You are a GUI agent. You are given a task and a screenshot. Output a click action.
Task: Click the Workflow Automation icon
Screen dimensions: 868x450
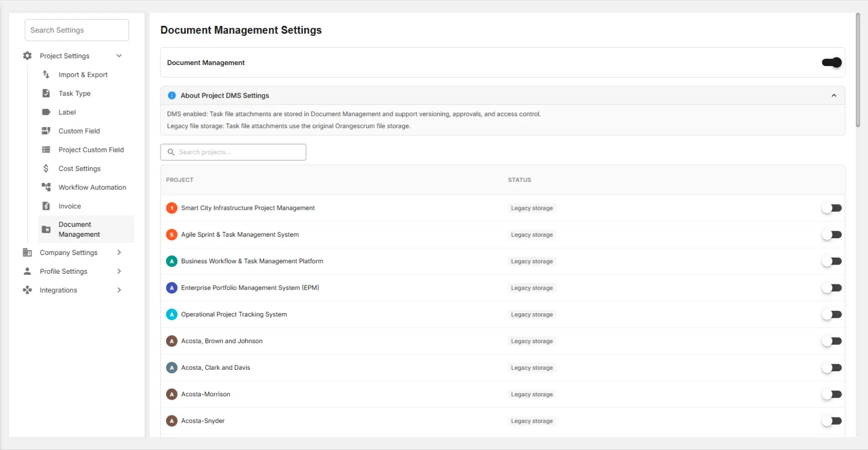tap(46, 187)
